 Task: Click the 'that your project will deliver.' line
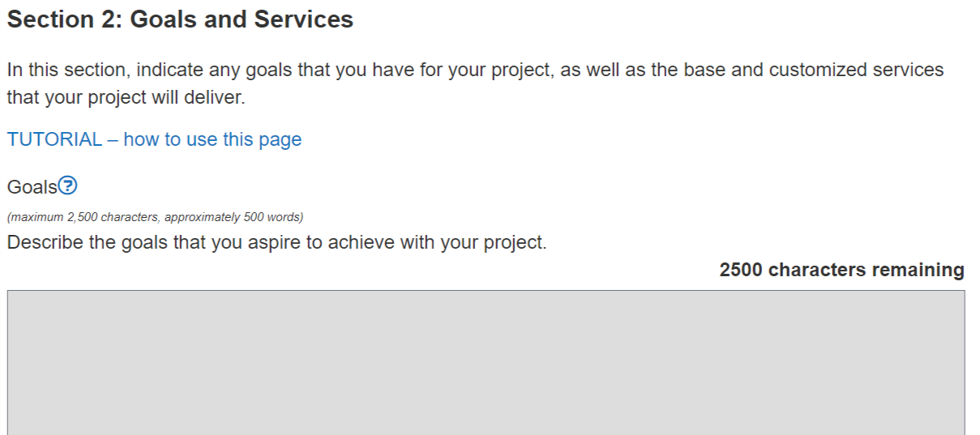click(x=126, y=98)
